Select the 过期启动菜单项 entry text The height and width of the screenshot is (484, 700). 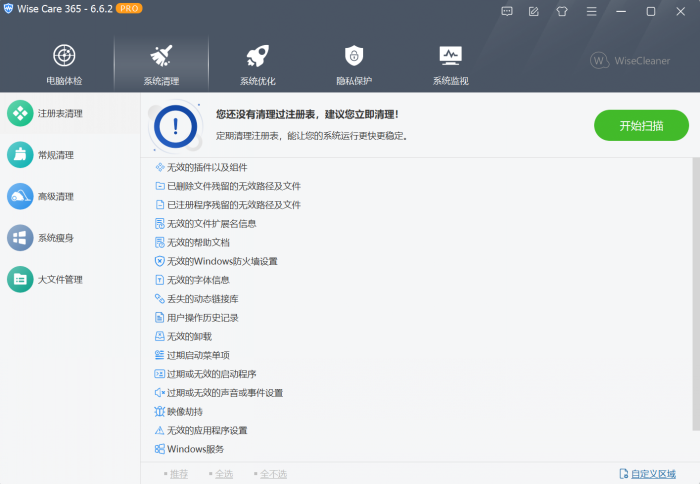pyautogui.click(x=198, y=355)
